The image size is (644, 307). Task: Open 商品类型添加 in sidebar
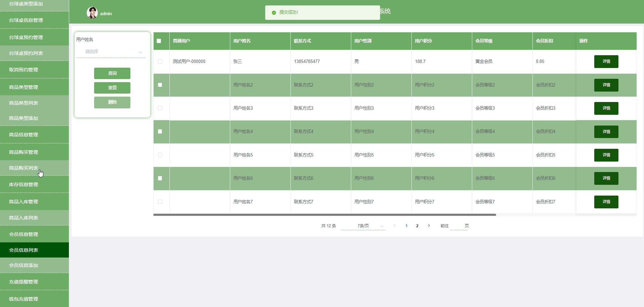(34, 118)
